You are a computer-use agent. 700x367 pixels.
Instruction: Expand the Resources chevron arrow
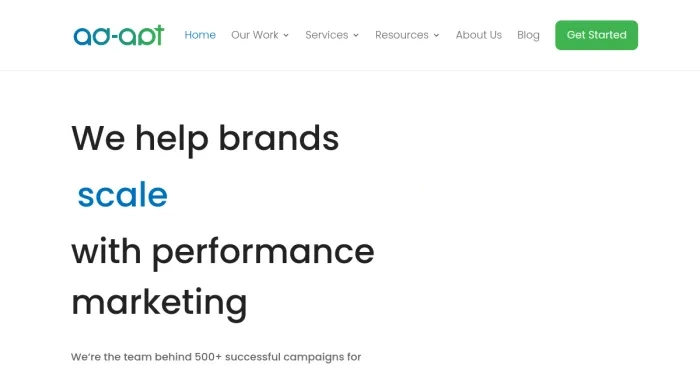[436, 35]
